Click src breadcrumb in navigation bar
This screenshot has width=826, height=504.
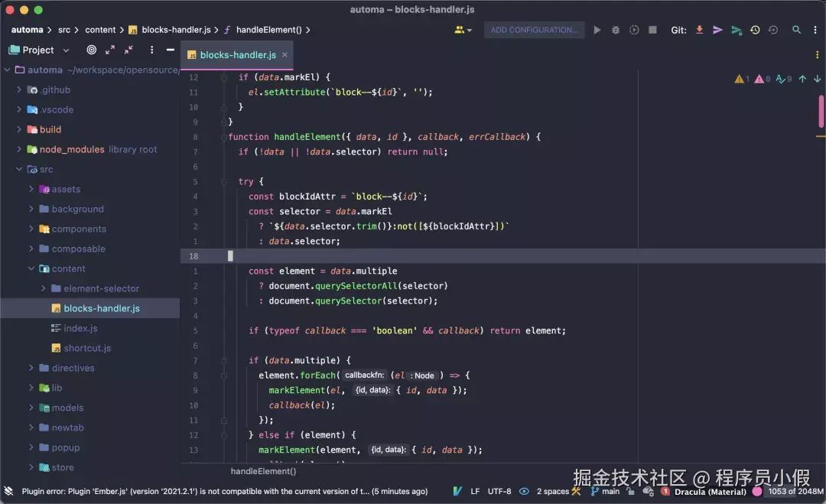point(63,30)
